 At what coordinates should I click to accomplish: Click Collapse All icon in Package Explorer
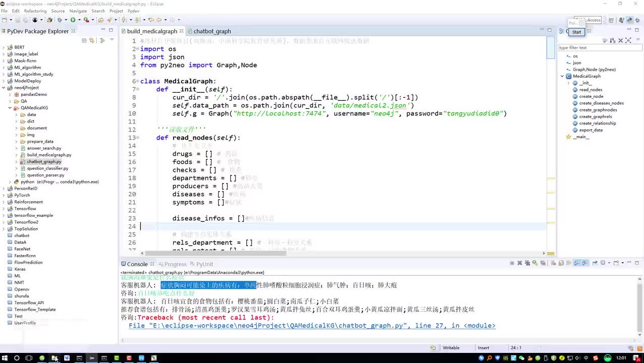tap(84, 40)
